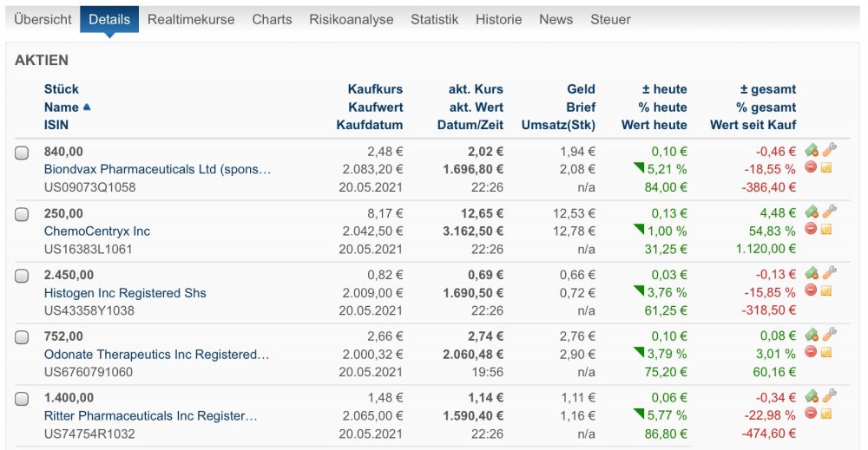868x450 pixels.
Task: Select the ChemoCentryx Inc row checkbox
Action: point(22,215)
